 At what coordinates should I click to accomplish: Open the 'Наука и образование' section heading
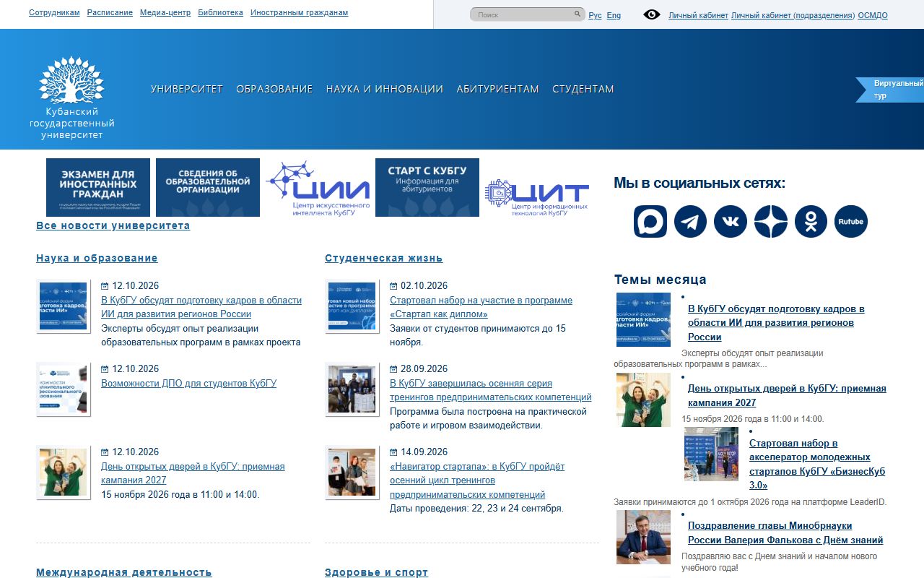(97, 258)
